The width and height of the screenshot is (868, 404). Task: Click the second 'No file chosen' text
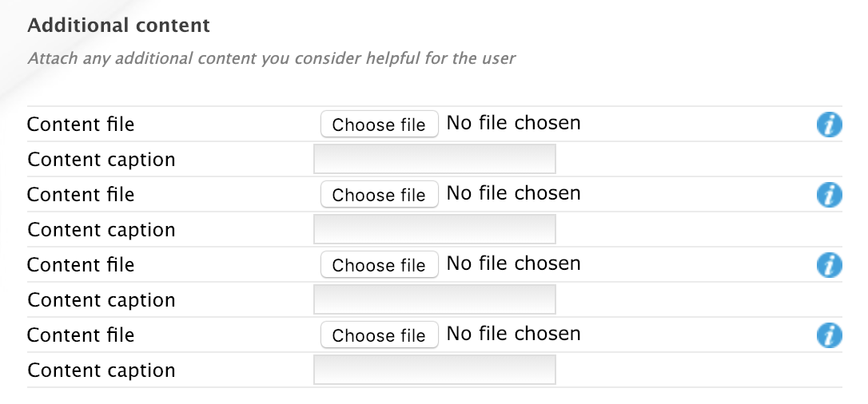click(x=513, y=194)
